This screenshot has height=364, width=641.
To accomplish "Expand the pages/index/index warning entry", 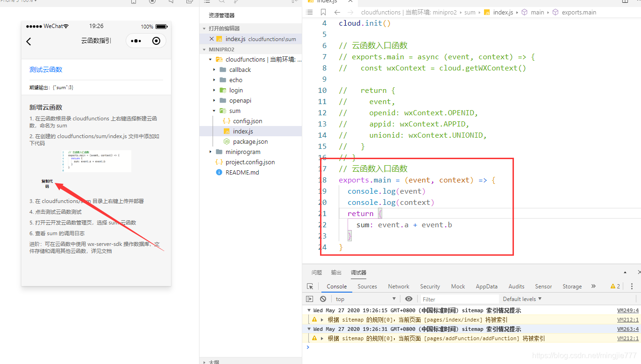I will (x=322, y=320).
